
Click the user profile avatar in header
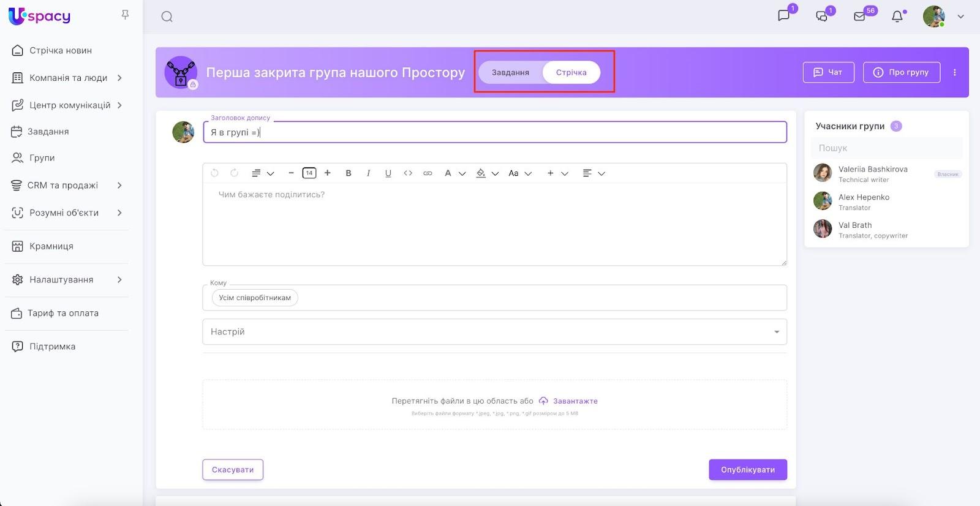tap(933, 17)
